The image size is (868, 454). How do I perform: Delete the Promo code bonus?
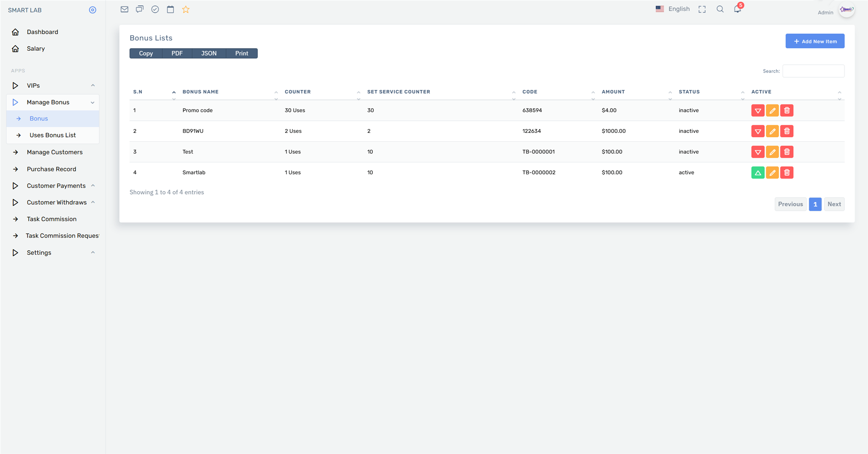point(787,110)
